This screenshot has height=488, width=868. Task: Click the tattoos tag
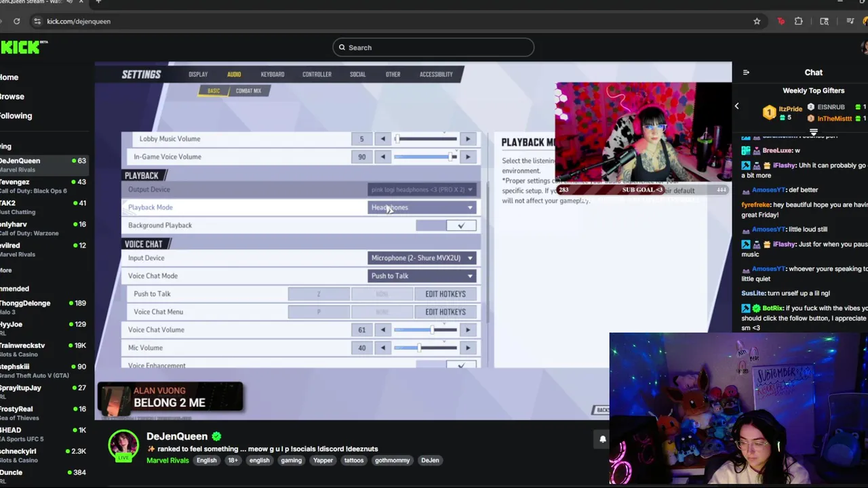(354, 460)
